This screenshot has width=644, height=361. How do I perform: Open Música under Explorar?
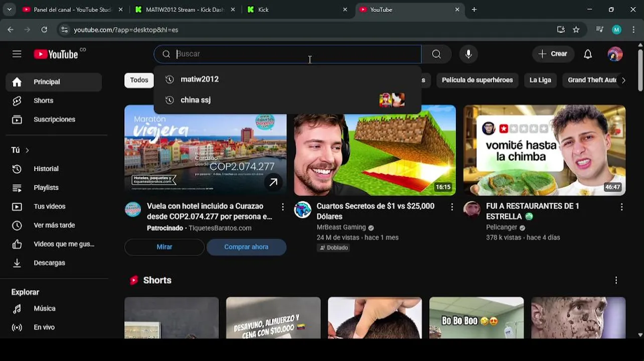coord(54,308)
